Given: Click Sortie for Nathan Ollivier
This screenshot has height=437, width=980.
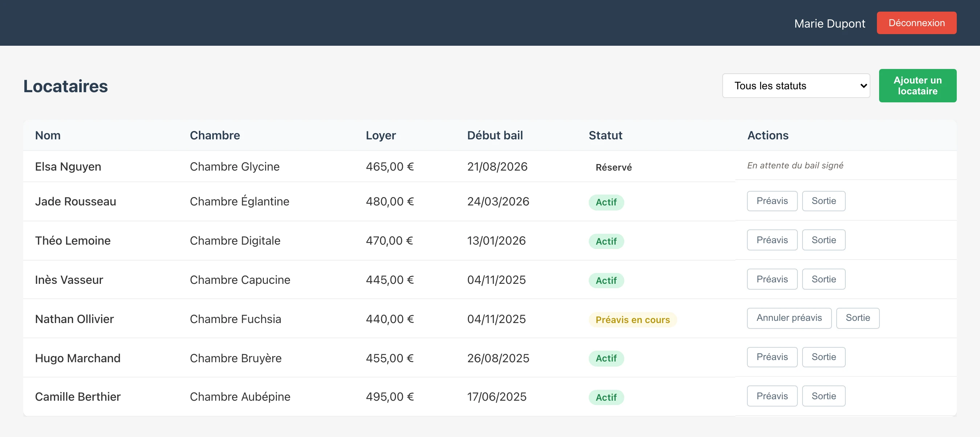Looking at the screenshot, I should pos(858,318).
